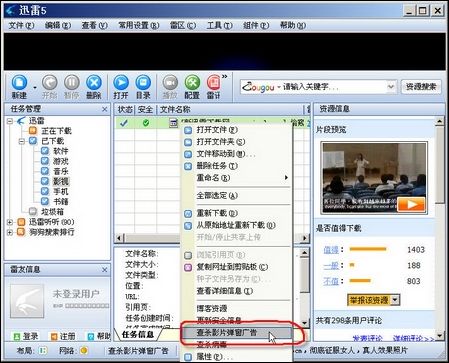This screenshot has width=449, height=363.
Task: Click the 删除 delete toolbar icon
Action: click(x=94, y=87)
